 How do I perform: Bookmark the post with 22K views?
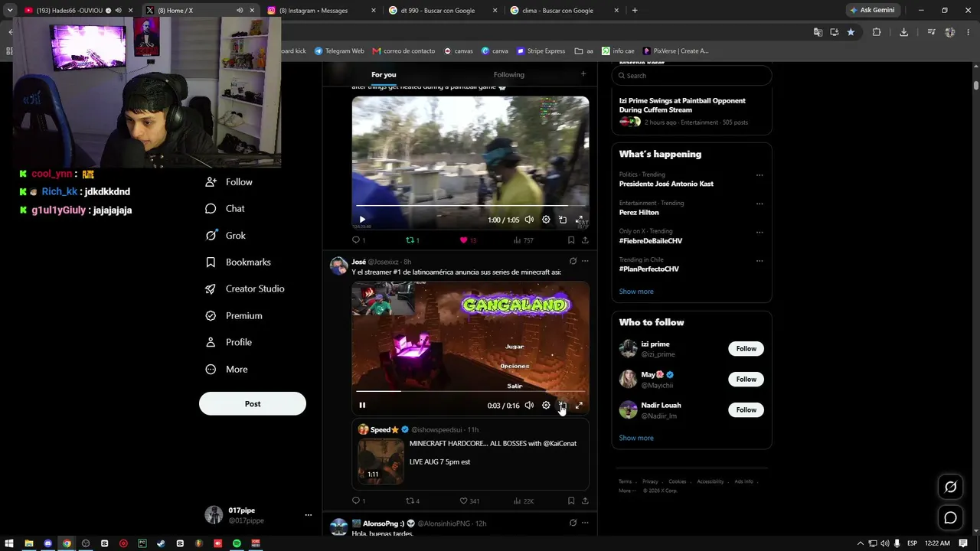571,501
